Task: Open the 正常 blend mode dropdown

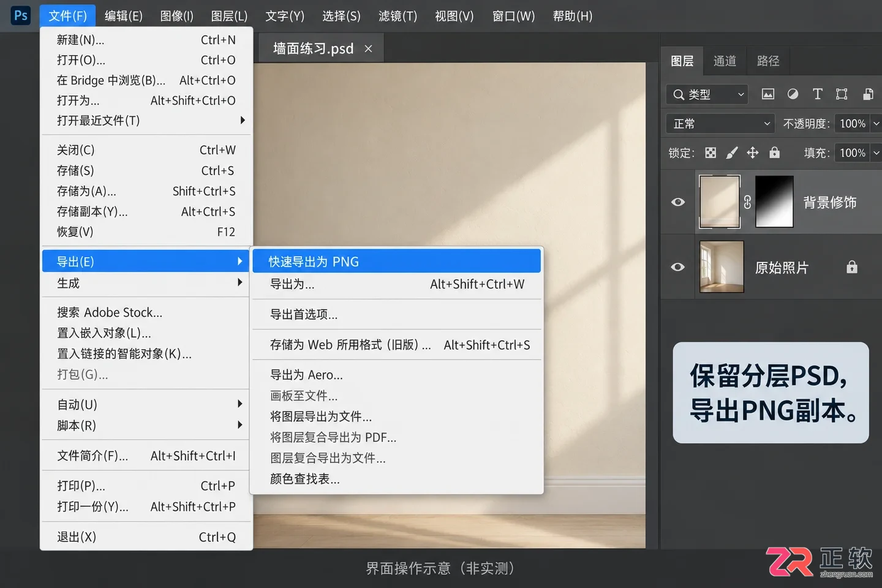Action: pyautogui.click(x=720, y=124)
